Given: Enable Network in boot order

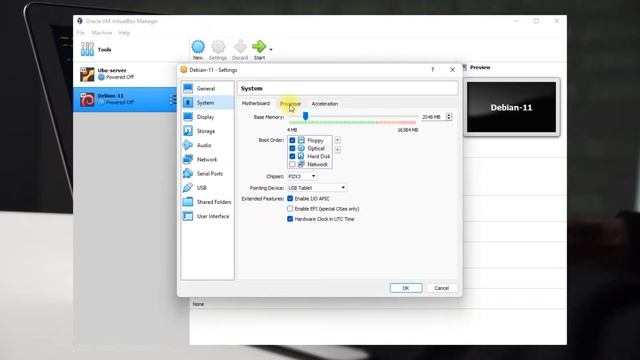Looking at the screenshot, I should pyautogui.click(x=292, y=164).
